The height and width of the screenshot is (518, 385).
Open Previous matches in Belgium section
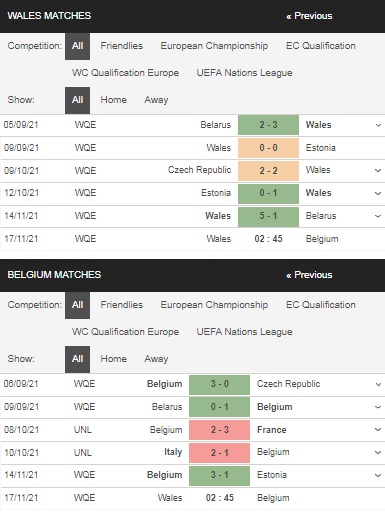pos(309,275)
